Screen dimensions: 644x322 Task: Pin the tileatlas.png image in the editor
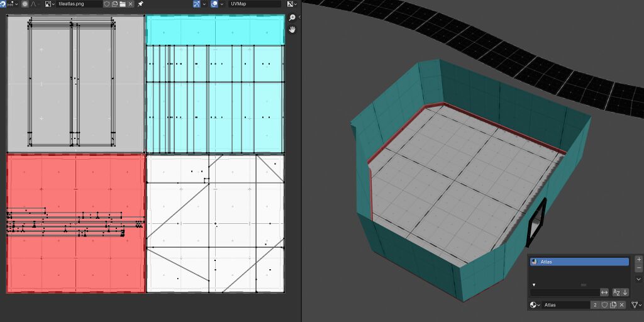140,4
